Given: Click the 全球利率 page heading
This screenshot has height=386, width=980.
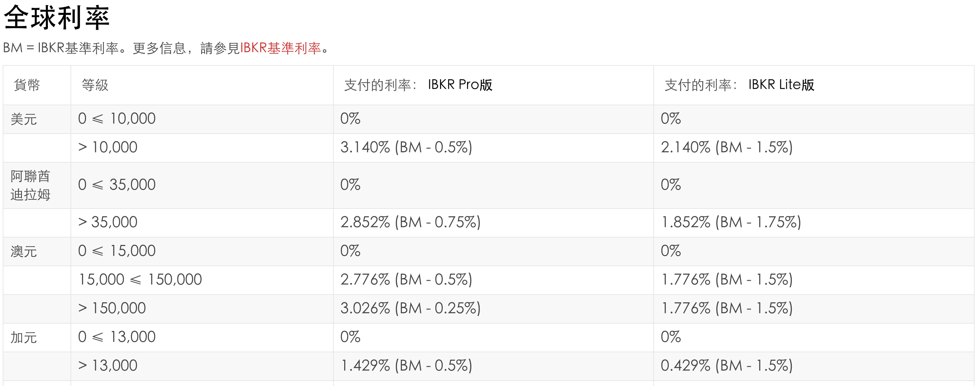Looking at the screenshot, I should 57,18.
